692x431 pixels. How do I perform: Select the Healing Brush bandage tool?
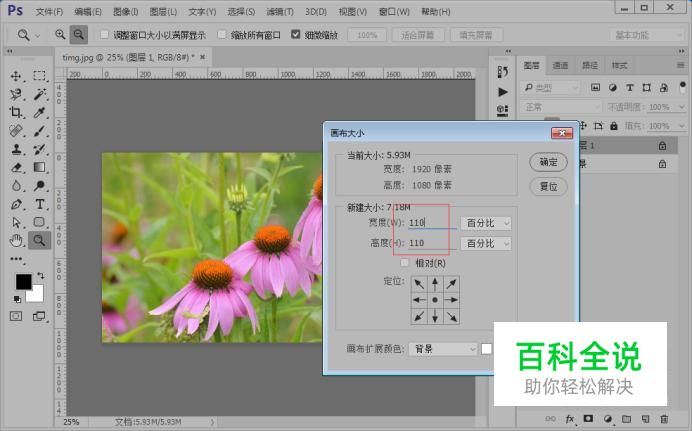[16, 131]
